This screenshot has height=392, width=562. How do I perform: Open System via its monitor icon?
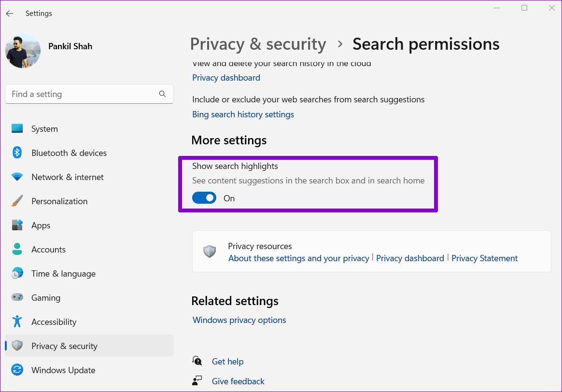coord(17,128)
